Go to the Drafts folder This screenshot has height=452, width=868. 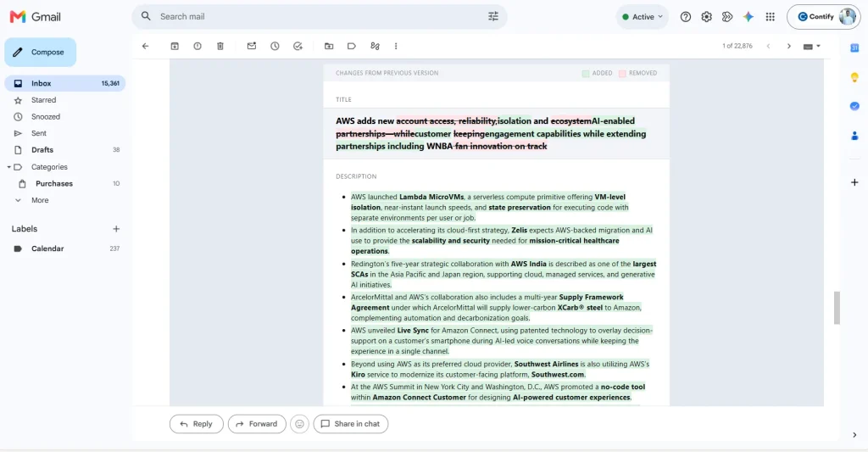[x=42, y=150]
